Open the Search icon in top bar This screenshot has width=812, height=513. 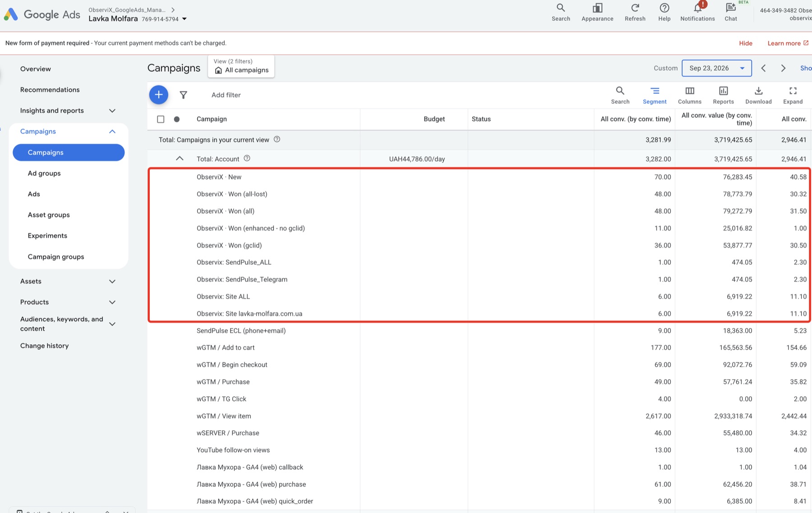coord(561,12)
